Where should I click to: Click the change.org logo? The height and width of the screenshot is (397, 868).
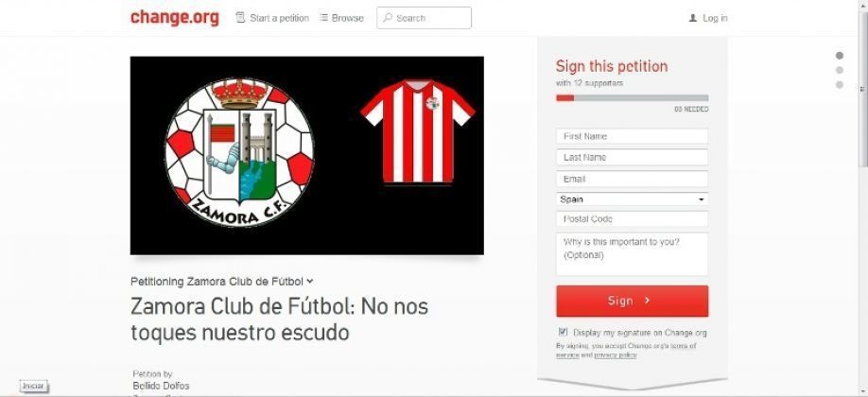(x=175, y=18)
